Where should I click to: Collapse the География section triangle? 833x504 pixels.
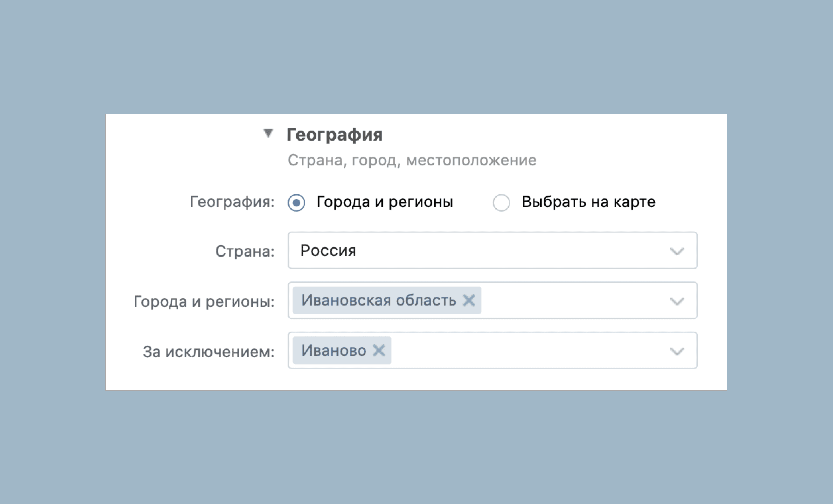[x=268, y=133]
